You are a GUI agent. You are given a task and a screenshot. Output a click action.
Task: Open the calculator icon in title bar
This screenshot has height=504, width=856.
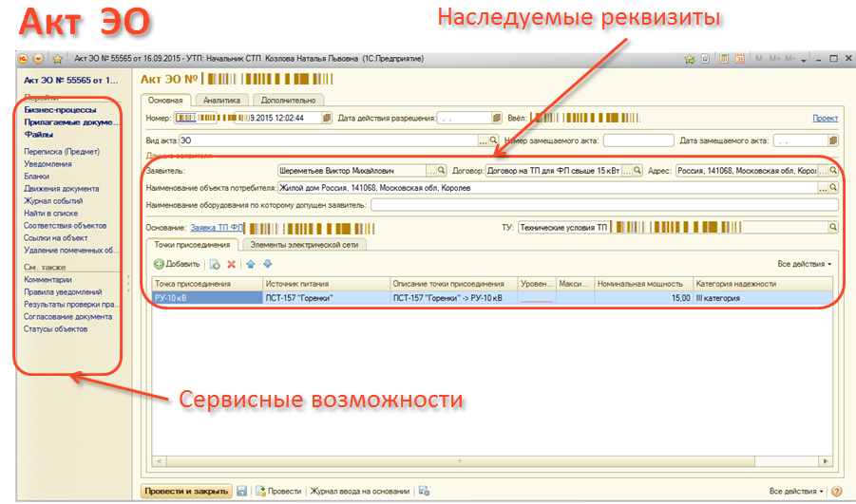[724, 59]
